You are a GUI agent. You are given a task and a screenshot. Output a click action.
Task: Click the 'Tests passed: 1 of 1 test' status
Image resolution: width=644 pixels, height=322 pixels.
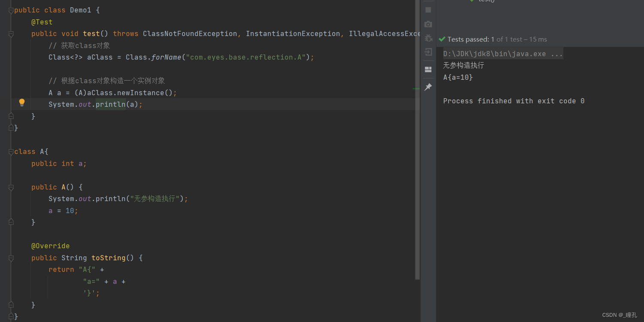coord(497,39)
